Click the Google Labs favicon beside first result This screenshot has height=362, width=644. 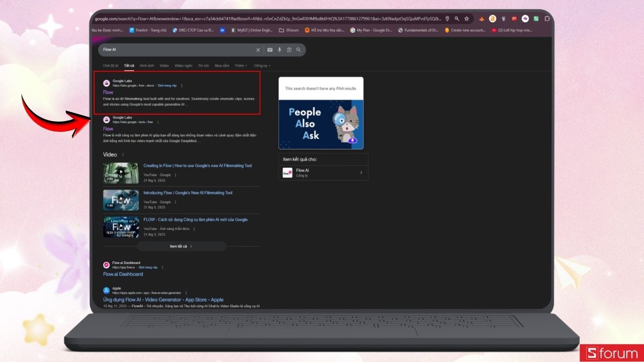106,82
